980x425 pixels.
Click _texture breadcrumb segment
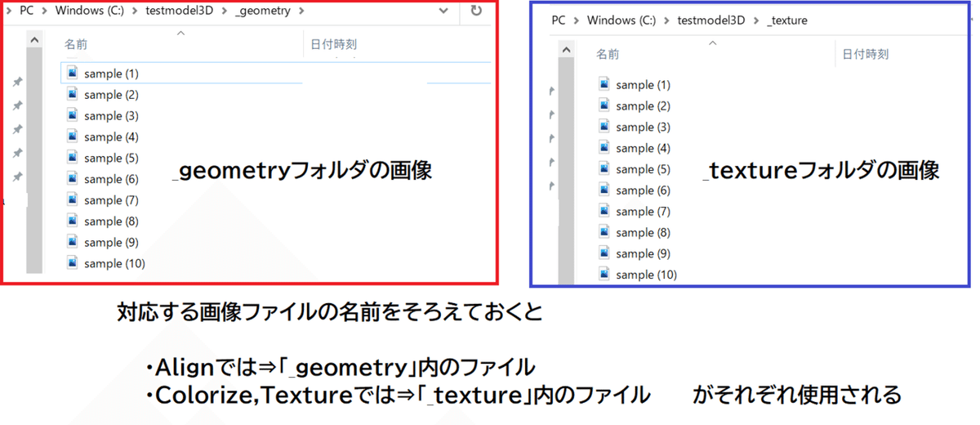pos(787,20)
